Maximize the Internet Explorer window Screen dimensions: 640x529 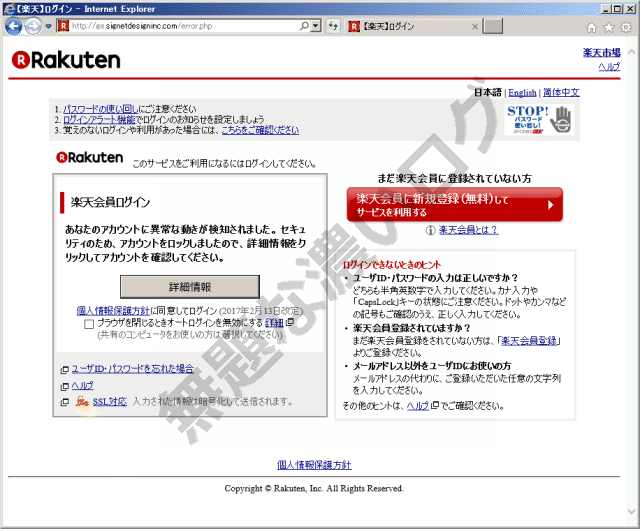point(618,9)
